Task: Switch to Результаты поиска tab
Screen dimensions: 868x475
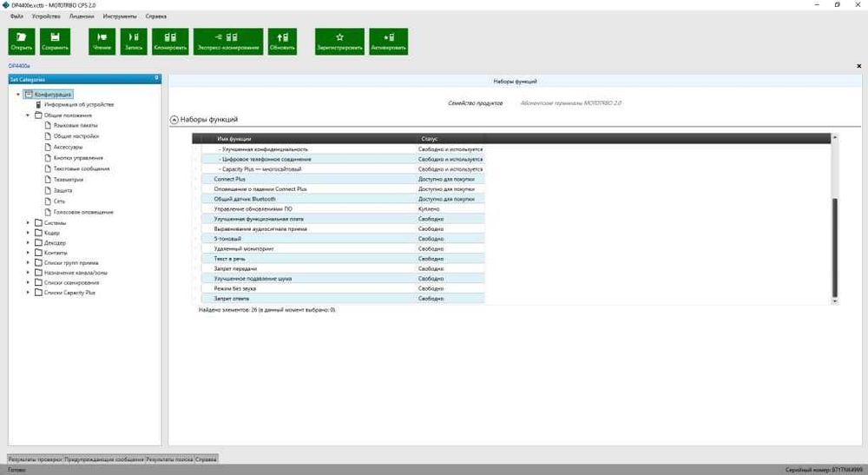Action: pyautogui.click(x=169, y=459)
